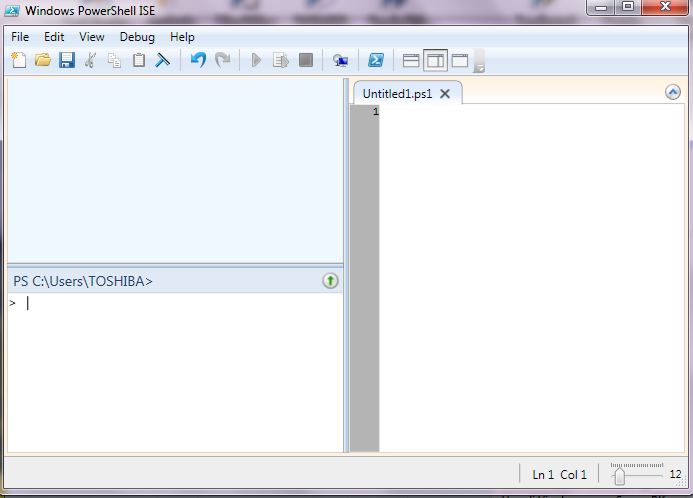
Task: Open the Edit menu
Action: 54,37
